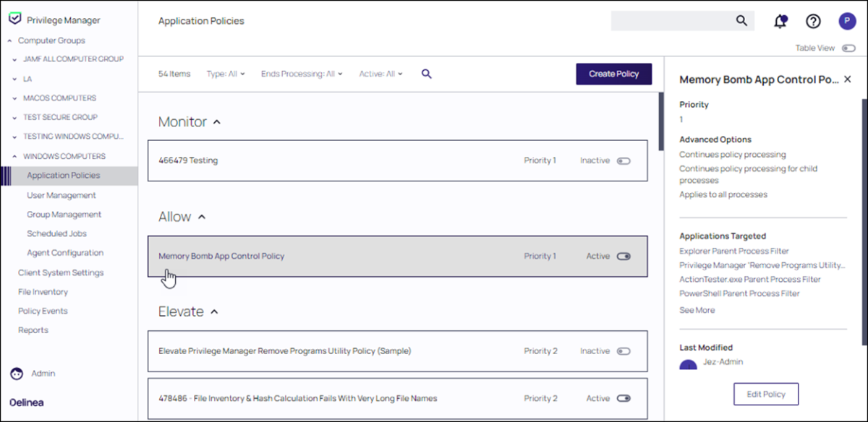
Task: Open the Ends Processing filter dropdown
Action: pos(302,74)
